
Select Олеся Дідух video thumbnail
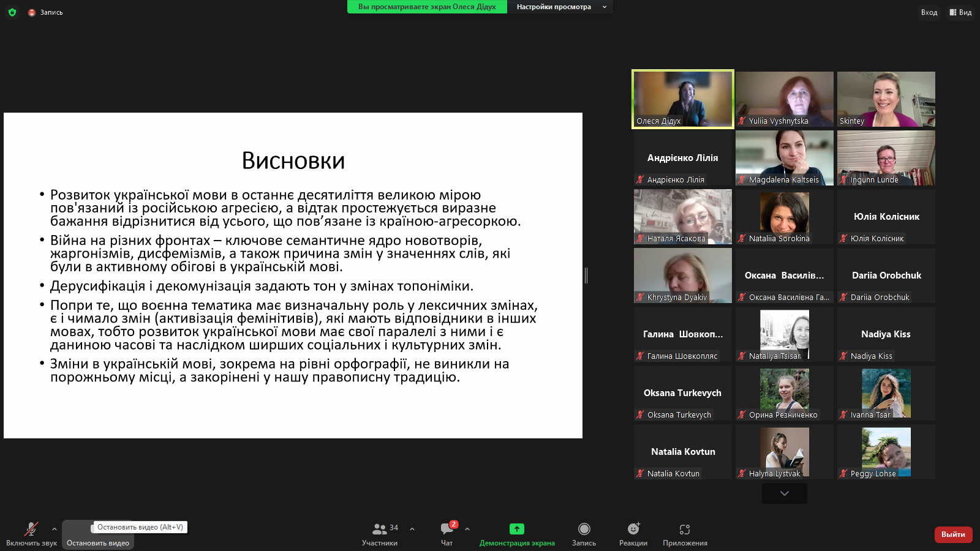click(x=682, y=99)
